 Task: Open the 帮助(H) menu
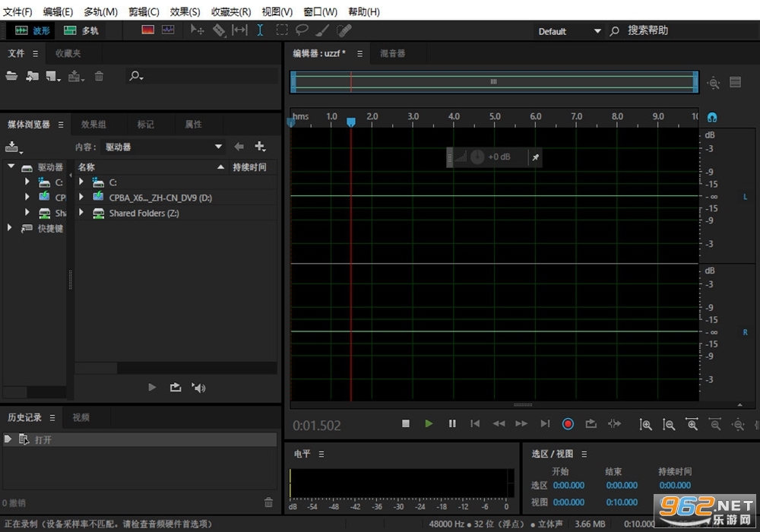tap(364, 11)
